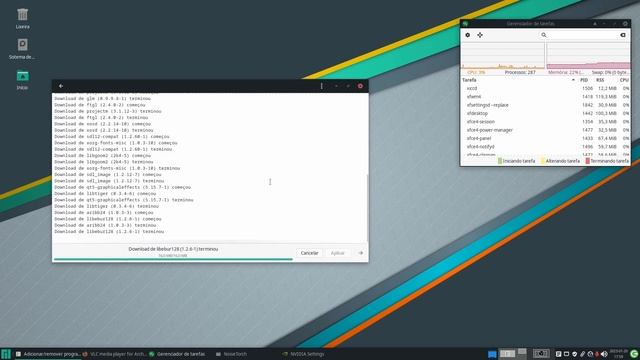This screenshot has height=360, width=640.
Task: Switch to Gerenciador de tarefas taskbar entry
Action: [x=177, y=354]
